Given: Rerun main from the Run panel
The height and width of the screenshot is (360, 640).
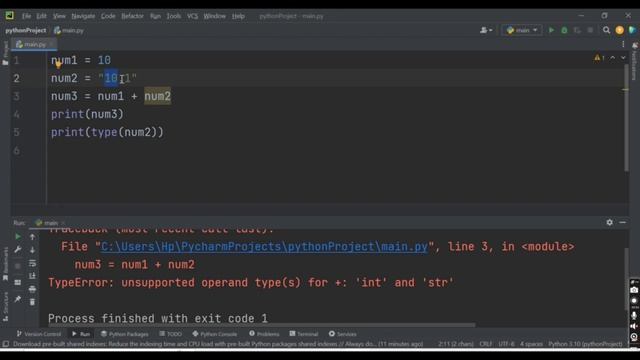Looking at the screenshot, I should click(x=18, y=237).
